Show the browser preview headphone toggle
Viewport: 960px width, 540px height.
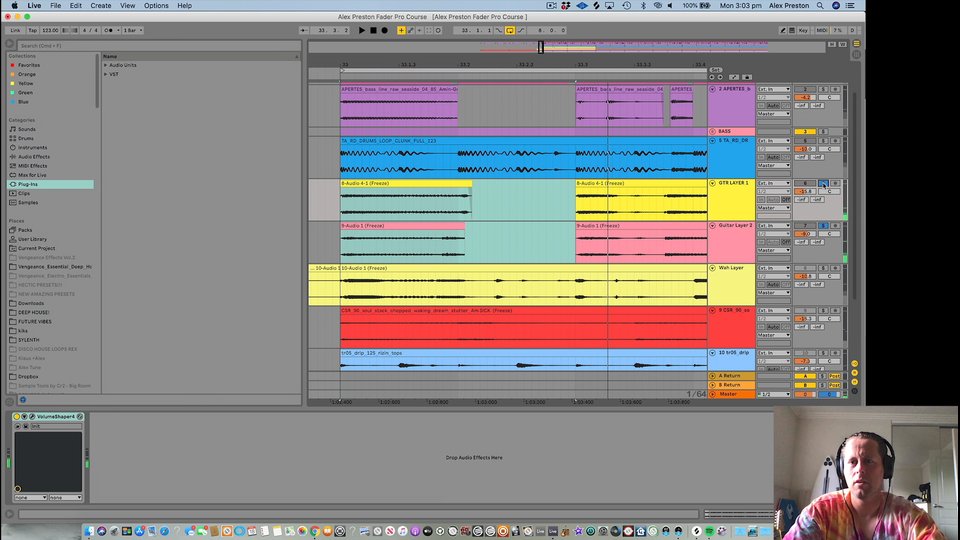coord(23,400)
